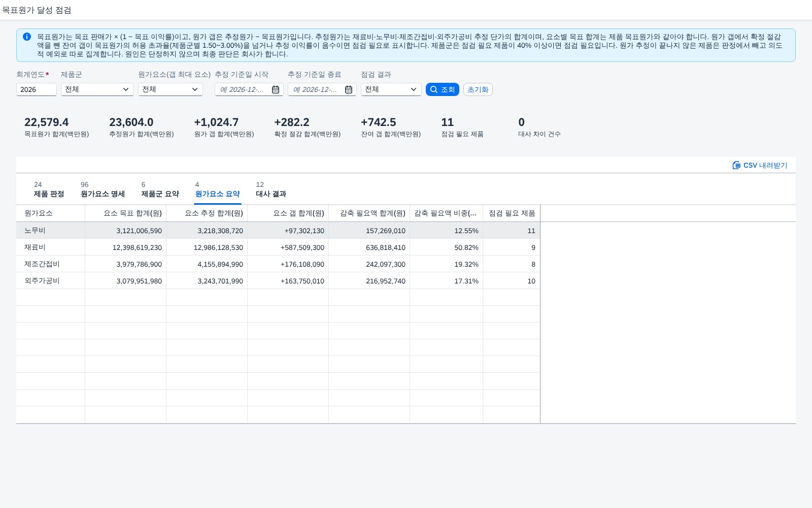Viewport: 812px width, 508px height.
Task: Expand the 제품군 dropdown
Action: coord(97,89)
